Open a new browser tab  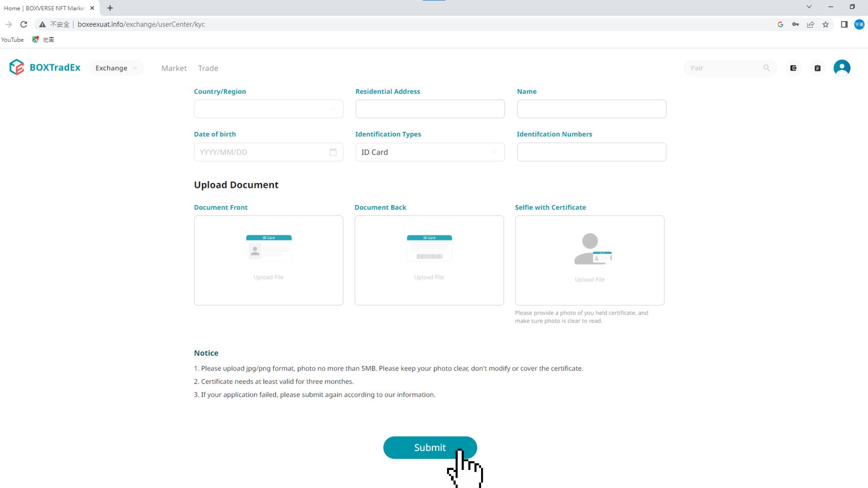(110, 8)
